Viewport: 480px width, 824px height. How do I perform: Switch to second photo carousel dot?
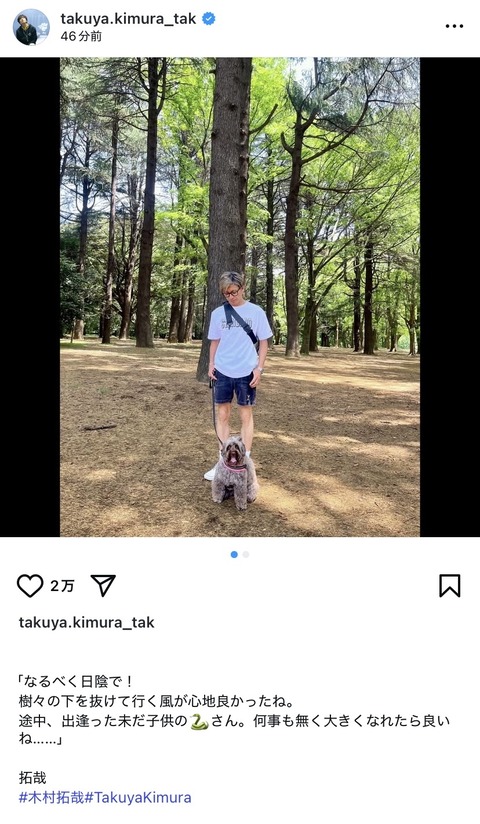246,554
